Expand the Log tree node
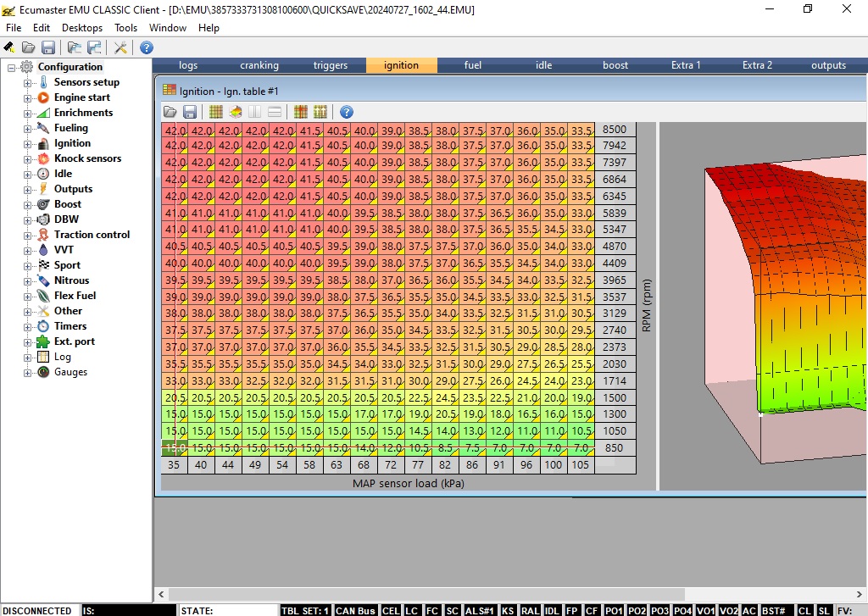Viewport: 868px width, 616px height. coord(27,358)
